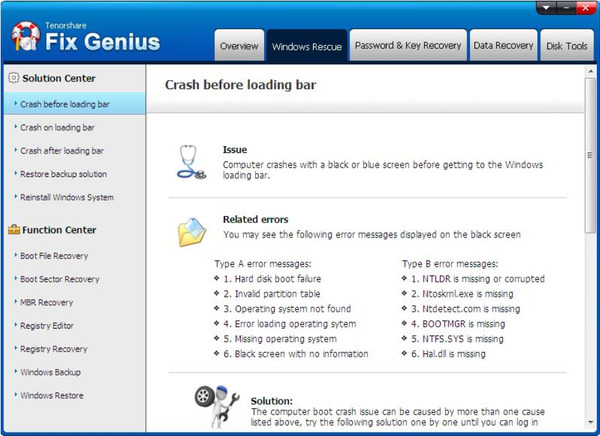Click the Solution Center gear icon
The image size is (600, 436).
[13, 77]
